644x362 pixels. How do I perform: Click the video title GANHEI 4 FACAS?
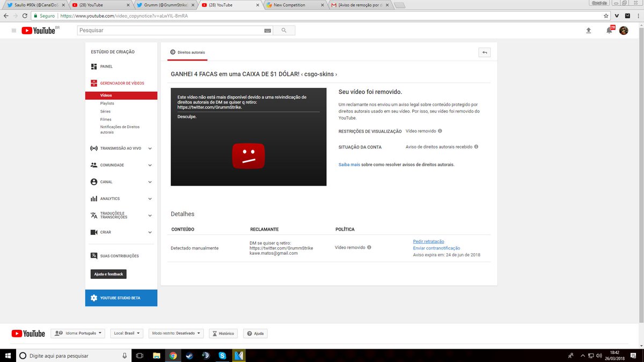[x=254, y=73]
